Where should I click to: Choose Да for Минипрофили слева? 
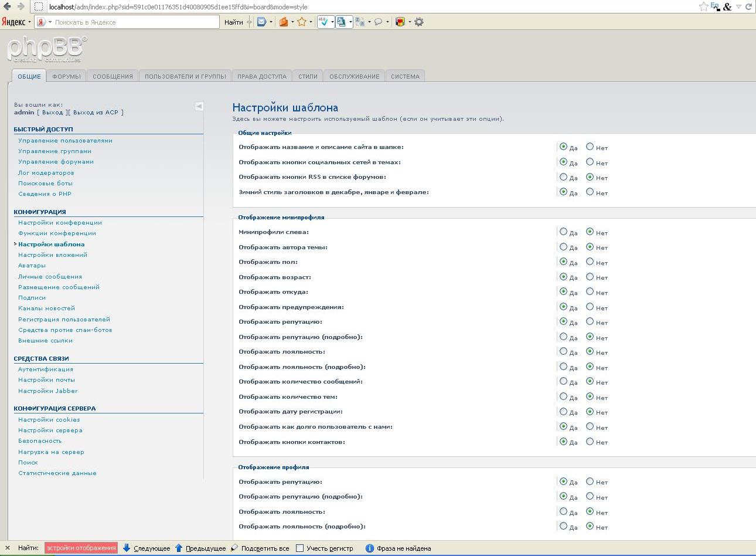(563, 232)
